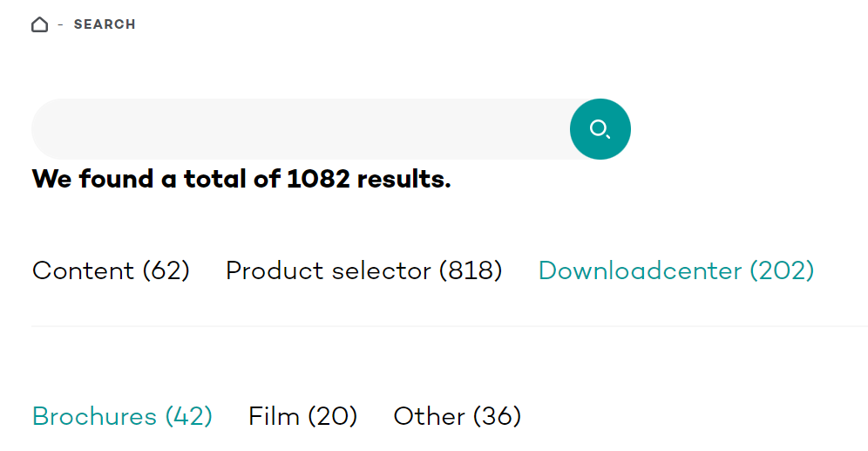Viewport: 868px width, 451px height.
Task: Switch to the Content (62) tab
Action: [111, 271]
